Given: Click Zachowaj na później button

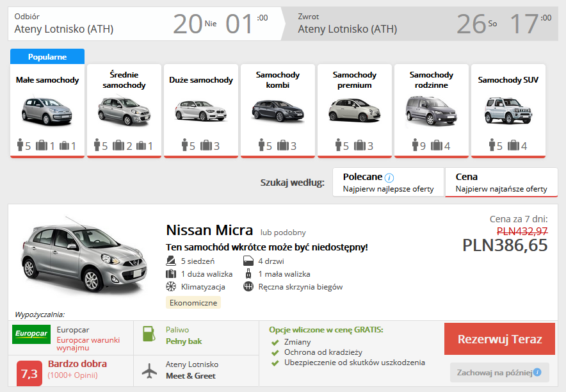Looking at the screenshot, I should [x=492, y=372].
